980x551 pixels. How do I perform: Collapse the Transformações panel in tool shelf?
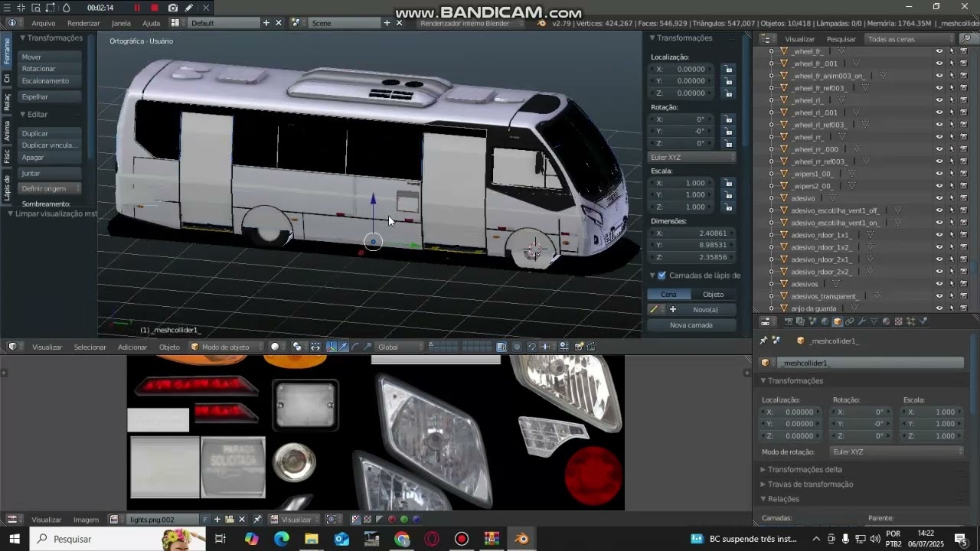tap(23, 37)
